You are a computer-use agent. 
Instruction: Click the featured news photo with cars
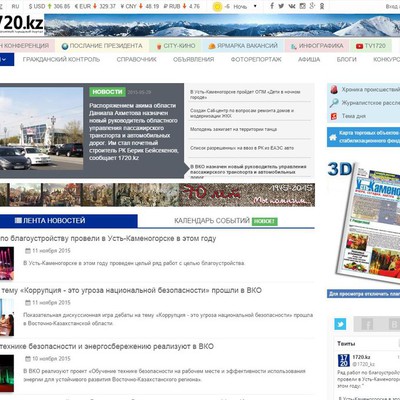[41, 129]
